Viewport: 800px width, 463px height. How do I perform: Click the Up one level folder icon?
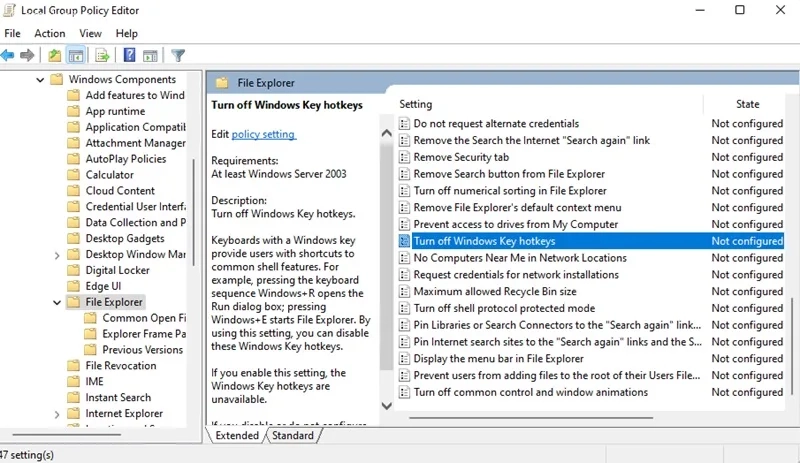55,55
